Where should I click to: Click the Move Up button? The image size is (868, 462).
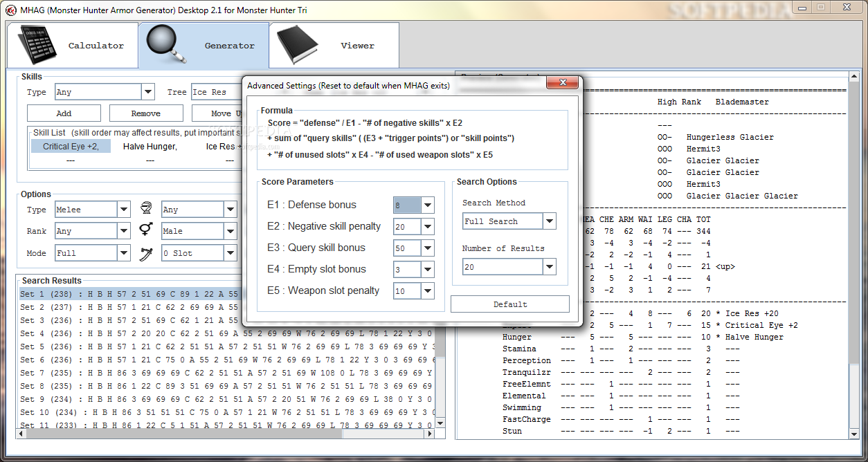tap(217, 113)
